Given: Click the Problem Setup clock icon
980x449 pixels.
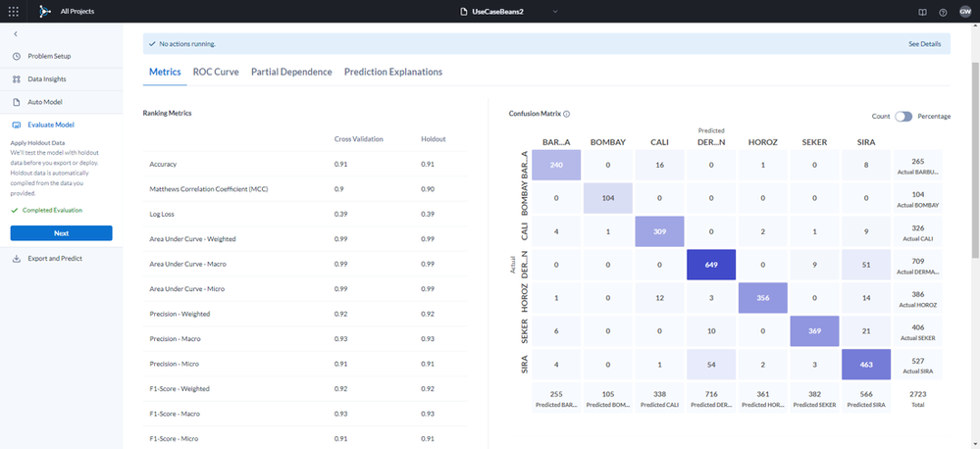Looking at the screenshot, I should click(x=17, y=56).
